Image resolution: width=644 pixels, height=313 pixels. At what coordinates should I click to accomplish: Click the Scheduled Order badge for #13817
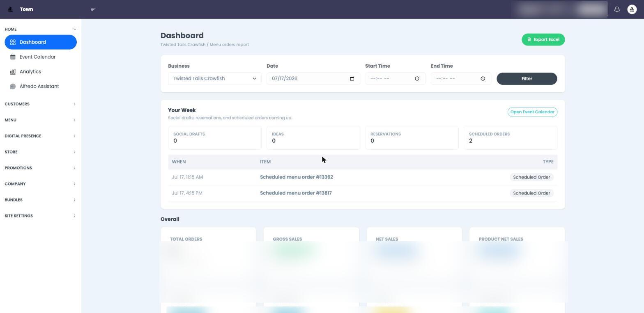(531, 193)
